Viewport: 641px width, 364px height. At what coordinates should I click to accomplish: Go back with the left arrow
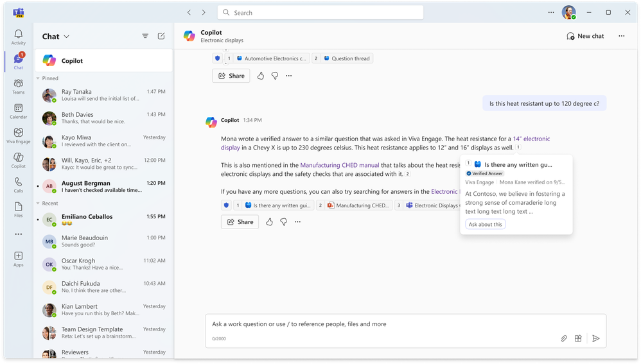click(x=189, y=13)
